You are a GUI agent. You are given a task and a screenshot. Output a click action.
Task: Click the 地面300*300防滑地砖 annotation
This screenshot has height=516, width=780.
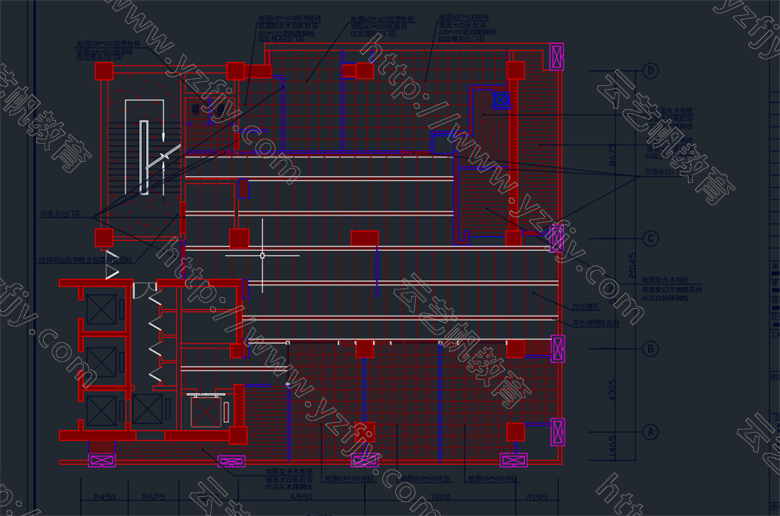108,44
